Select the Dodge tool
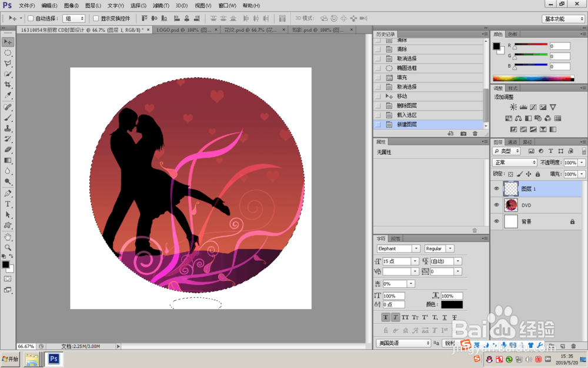588x368 pixels. tap(8, 181)
